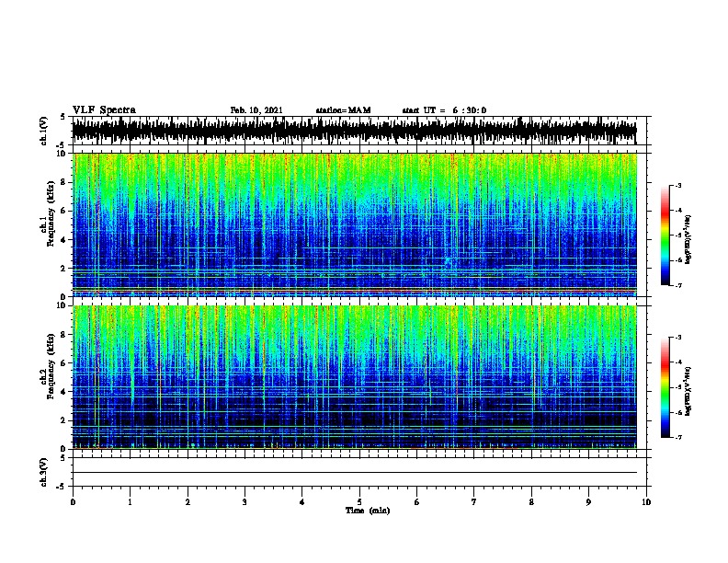This screenshot has width=728, height=563.
Task: Click the ch.1 frequency axis "4" tick
Action: (x=64, y=240)
